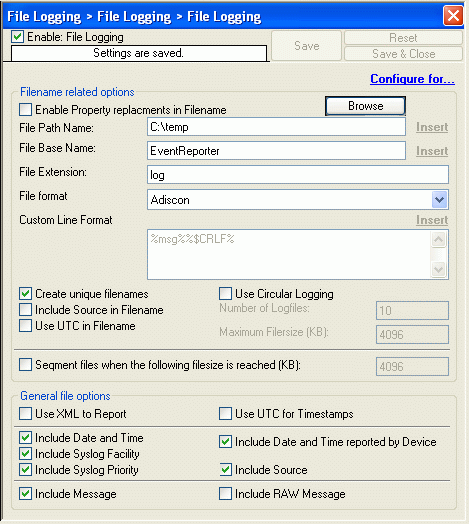Enable Include RAW Message checkbox
Screen dimensions: 469x524
225,494
